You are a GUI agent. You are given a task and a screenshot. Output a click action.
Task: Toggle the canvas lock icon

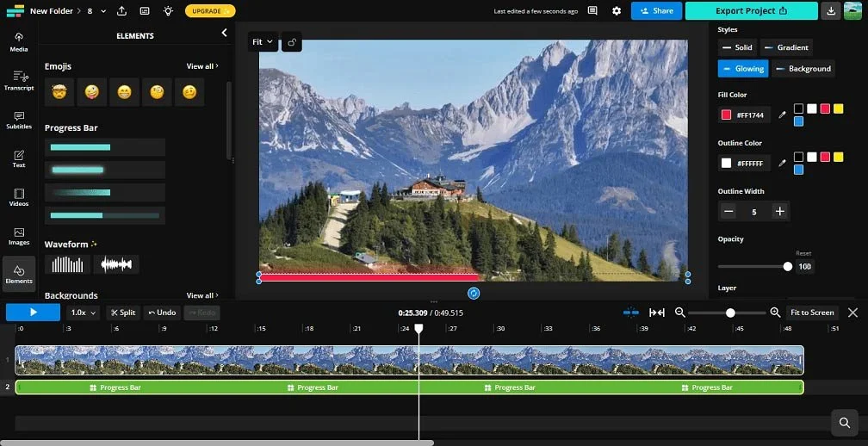click(x=292, y=42)
